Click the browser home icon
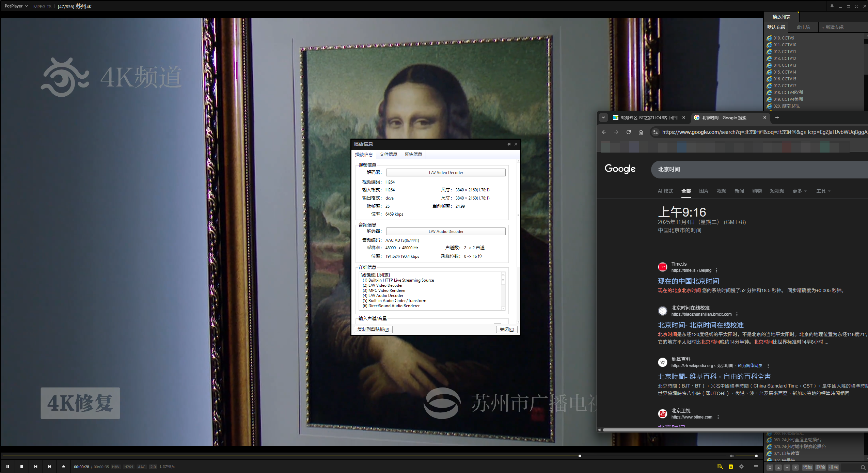The image size is (868, 473). tap(641, 132)
